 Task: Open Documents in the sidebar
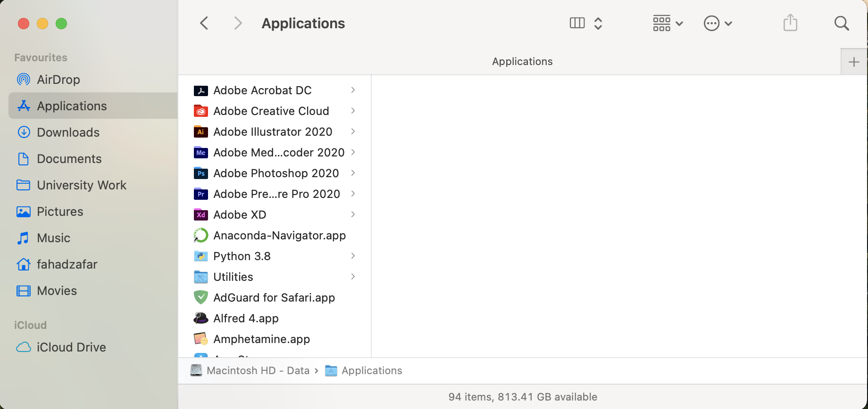click(93, 159)
